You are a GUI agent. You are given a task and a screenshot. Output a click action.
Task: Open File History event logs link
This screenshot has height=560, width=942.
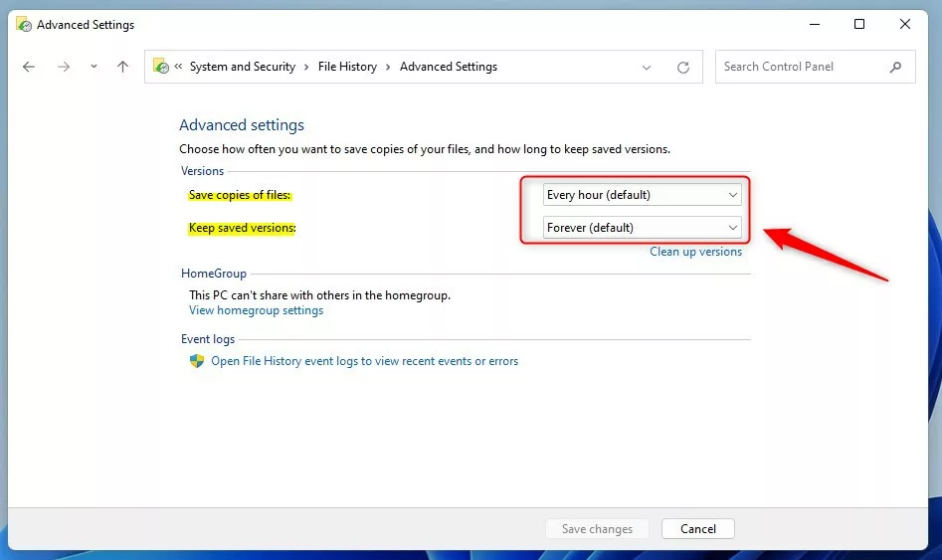[x=364, y=361]
